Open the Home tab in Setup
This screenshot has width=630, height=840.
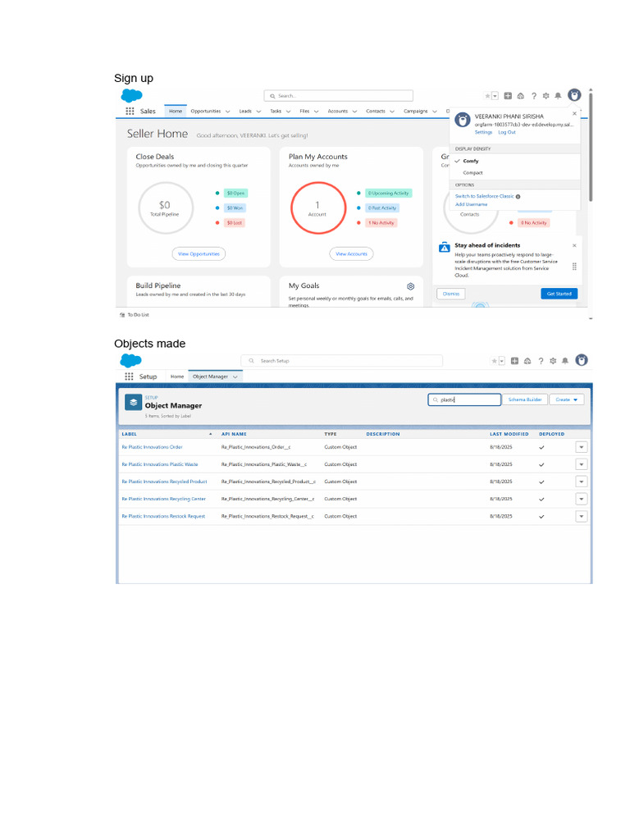pyautogui.click(x=177, y=377)
